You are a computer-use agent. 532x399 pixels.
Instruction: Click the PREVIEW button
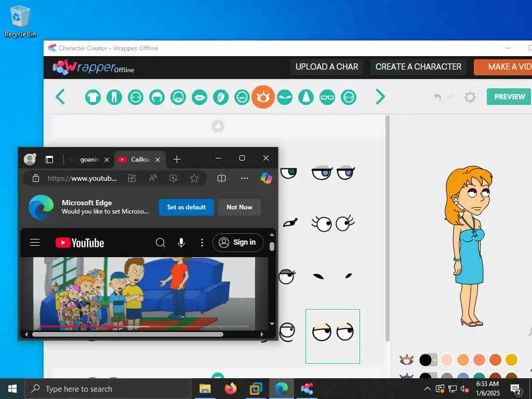click(x=509, y=97)
